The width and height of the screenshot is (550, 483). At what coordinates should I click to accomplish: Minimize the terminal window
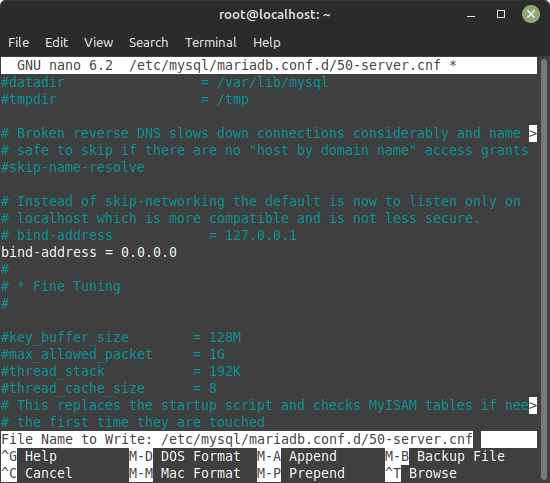(471, 14)
